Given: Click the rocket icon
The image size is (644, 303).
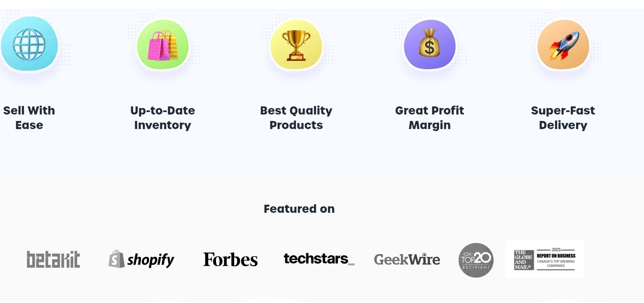Looking at the screenshot, I should (563, 45).
